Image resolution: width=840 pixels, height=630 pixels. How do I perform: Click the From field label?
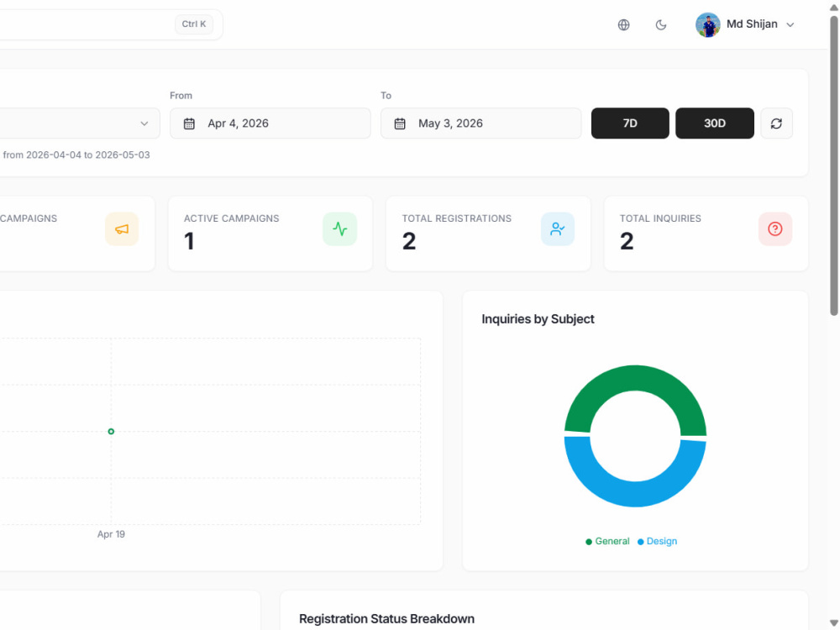(181, 96)
